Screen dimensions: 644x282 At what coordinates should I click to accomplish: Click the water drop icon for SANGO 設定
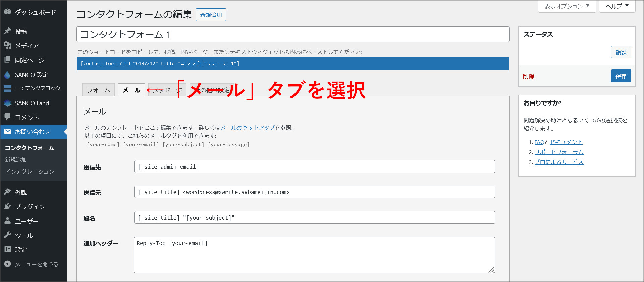[7, 75]
